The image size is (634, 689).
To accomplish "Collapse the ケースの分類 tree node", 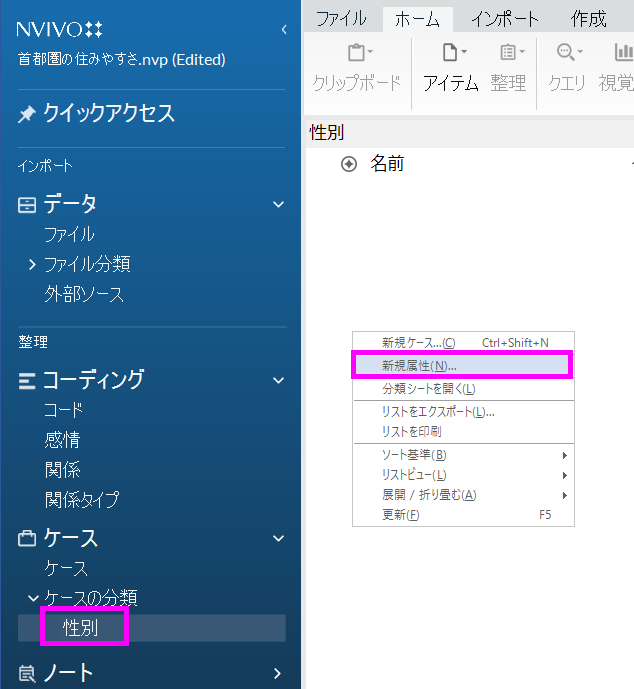I will (33, 598).
